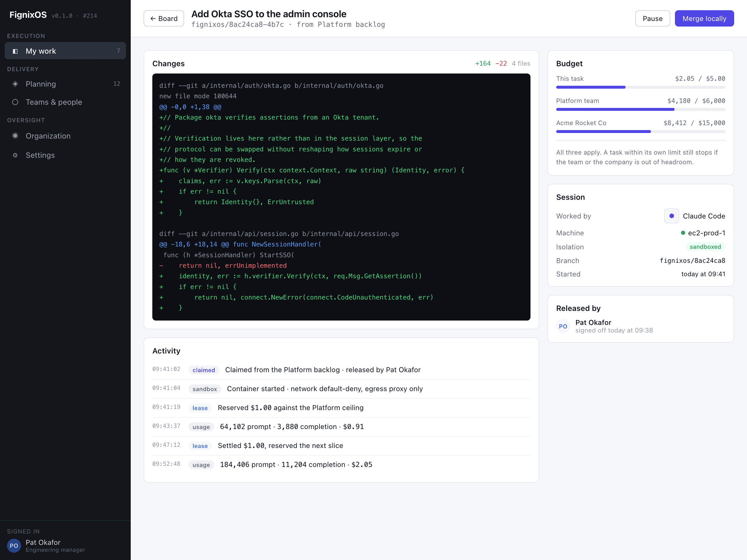Click the lease tag at 09:47:12
The width and height of the screenshot is (747, 560).
[200, 446]
